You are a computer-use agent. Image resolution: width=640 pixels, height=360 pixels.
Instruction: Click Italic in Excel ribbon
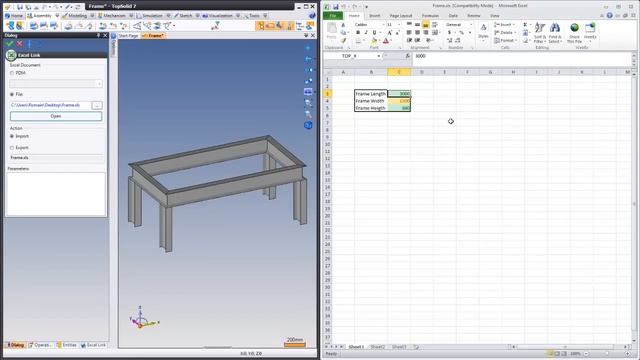[366, 33]
